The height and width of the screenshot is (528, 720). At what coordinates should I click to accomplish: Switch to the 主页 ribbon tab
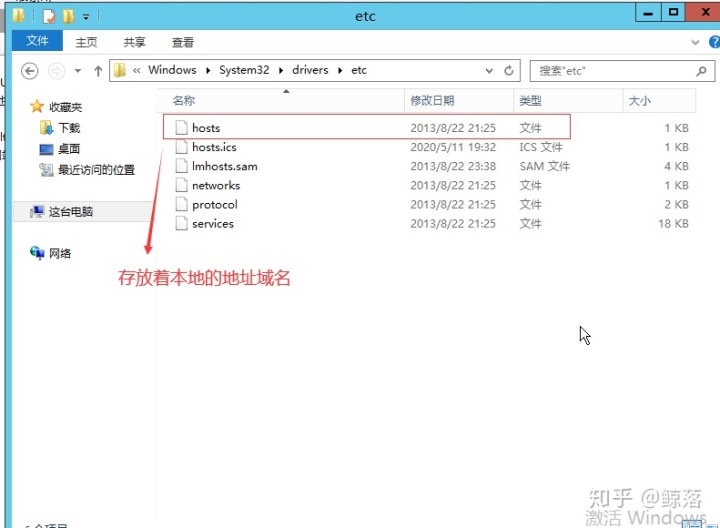click(x=86, y=42)
